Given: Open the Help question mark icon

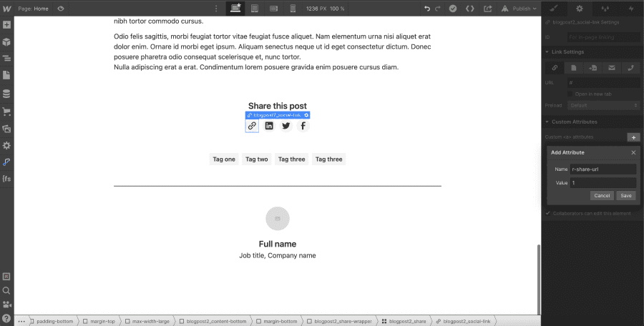Looking at the screenshot, I should pos(6,318).
